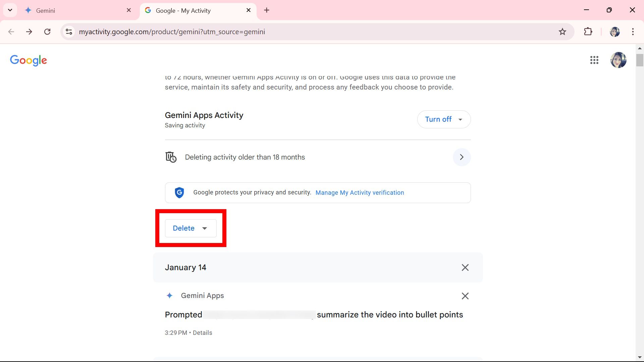Click Manage My Activity verification link

pyautogui.click(x=360, y=192)
